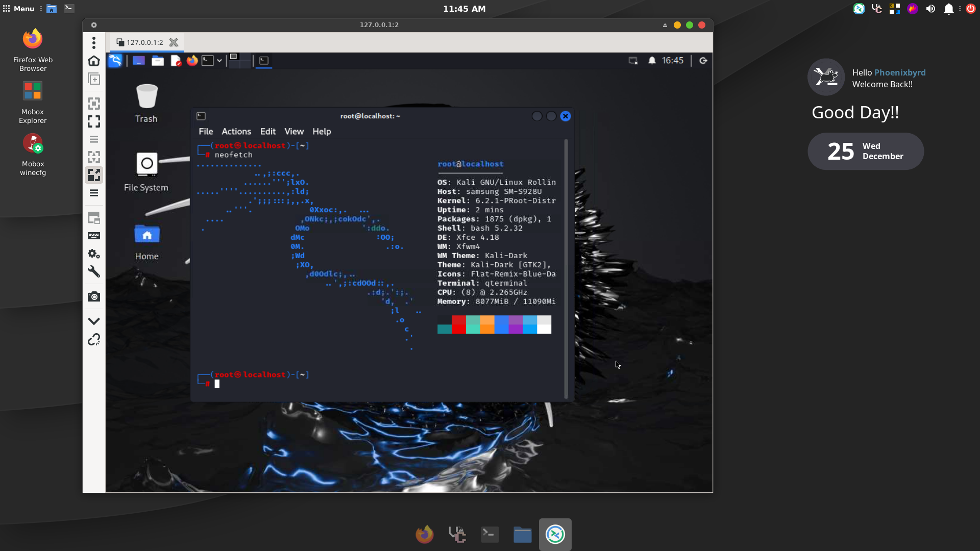Launch Firefox from the top panel
The width and height of the screenshot is (980, 551).
click(191, 61)
